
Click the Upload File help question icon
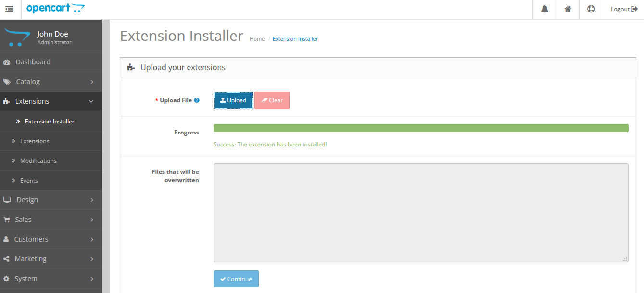pos(197,100)
